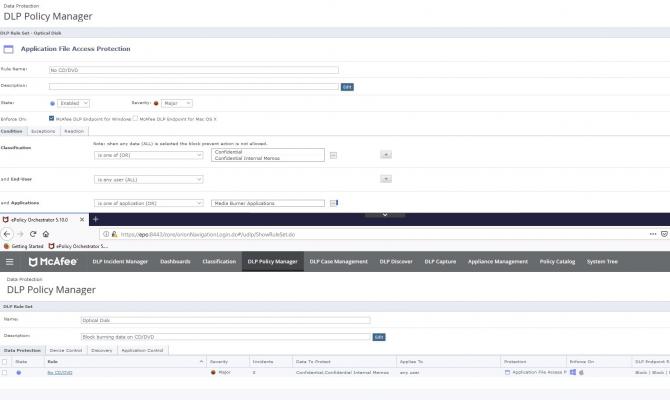This screenshot has height=400, width=670.
Task: Click the Major severity indicator dot
Action: tap(156, 103)
